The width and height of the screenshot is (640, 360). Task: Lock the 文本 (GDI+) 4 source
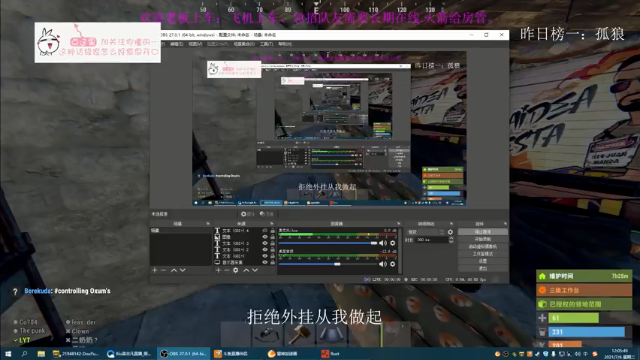[272, 231]
